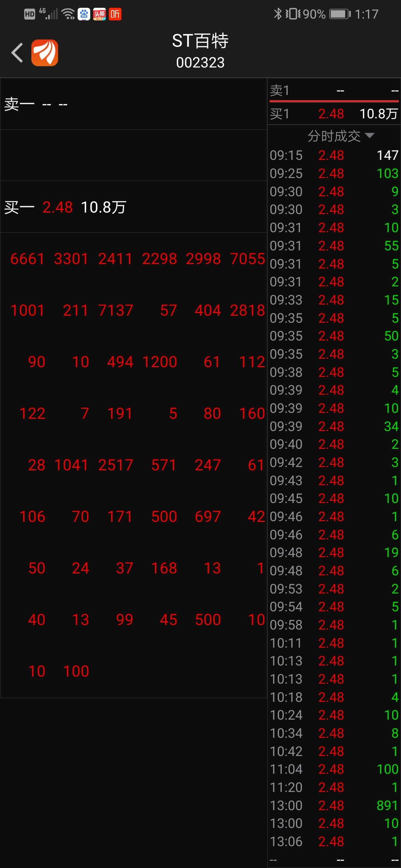401x868 pixels.
Task: Tap the 90% battery percentage text
Action: point(314,14)
